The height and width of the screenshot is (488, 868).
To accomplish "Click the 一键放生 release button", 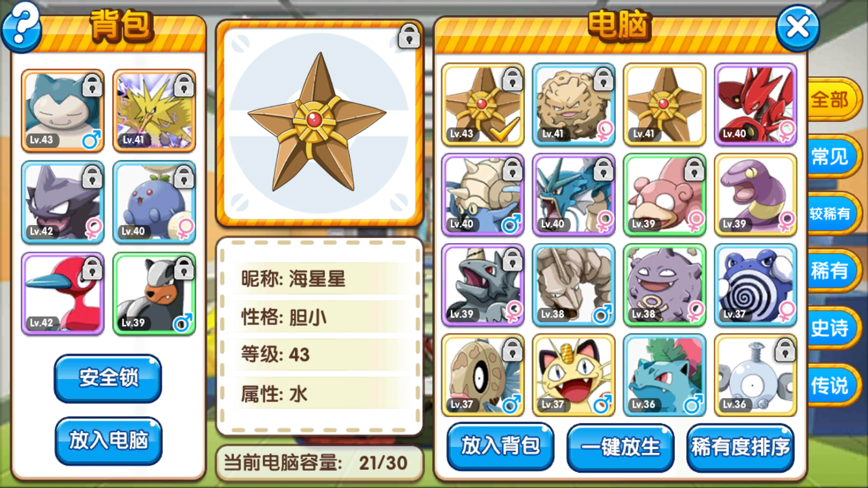I will [x=620, y=447].
